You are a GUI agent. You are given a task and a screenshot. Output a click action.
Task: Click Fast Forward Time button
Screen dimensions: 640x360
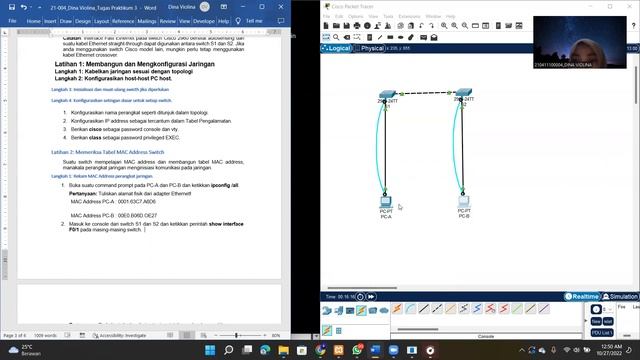[x=371, y=297]
